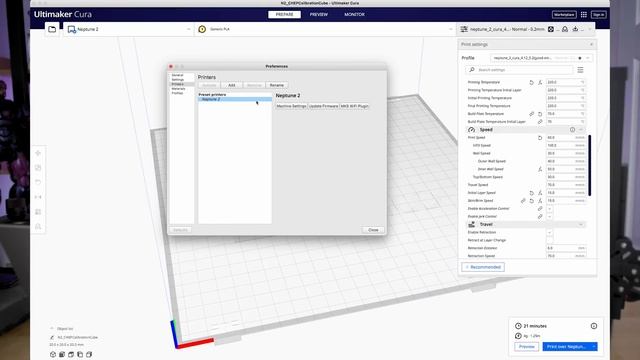Click Print over Neptune button

[x=567, y=347]
